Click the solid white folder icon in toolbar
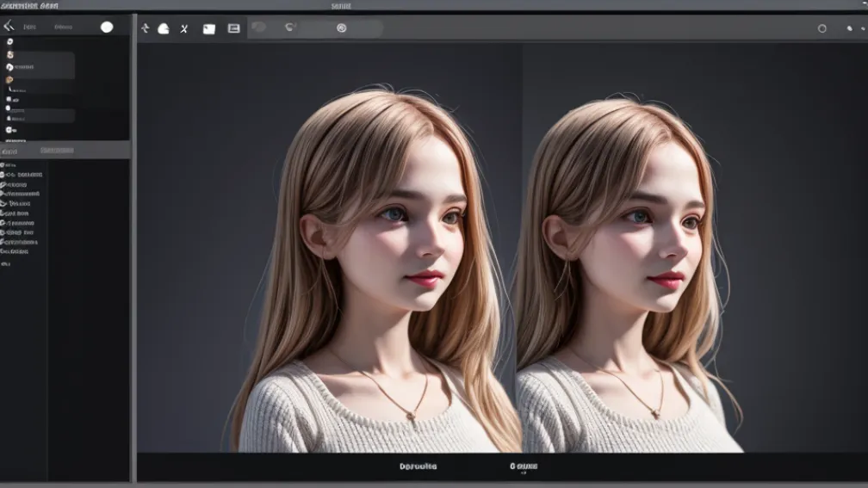 (208, 28)
